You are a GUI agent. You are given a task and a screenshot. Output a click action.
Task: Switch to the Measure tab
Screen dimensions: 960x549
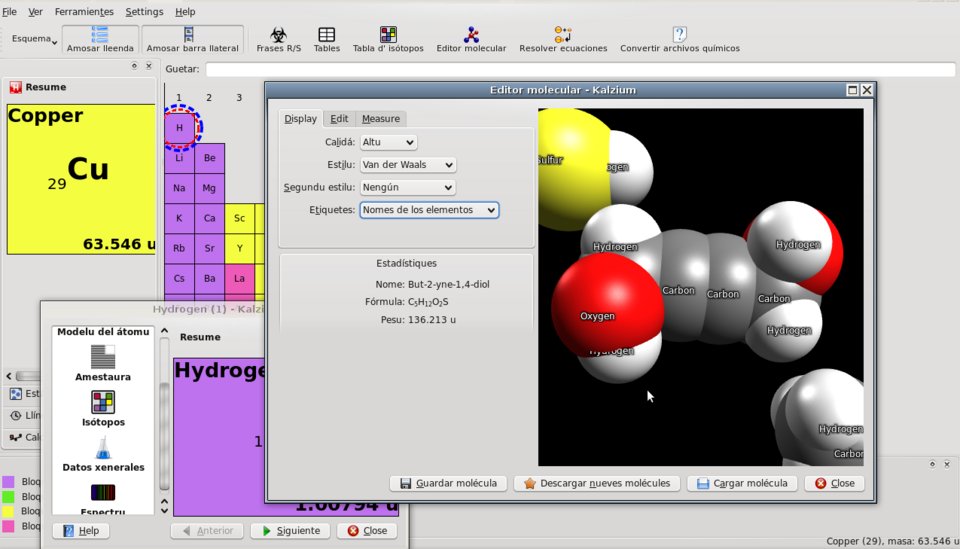[x=381, y=119]
